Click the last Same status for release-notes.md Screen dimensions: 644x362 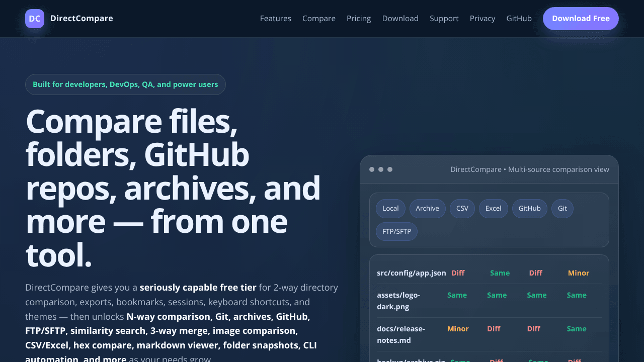coord(577,329)
